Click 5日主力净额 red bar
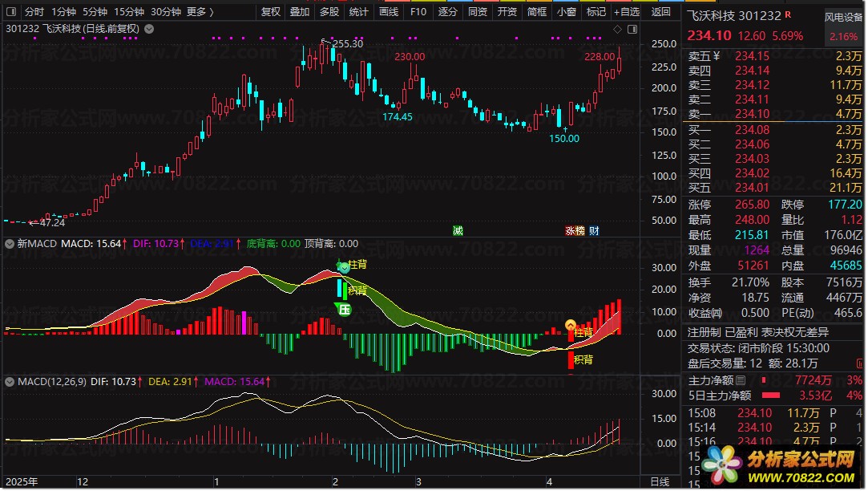 [x=770, y=396]
